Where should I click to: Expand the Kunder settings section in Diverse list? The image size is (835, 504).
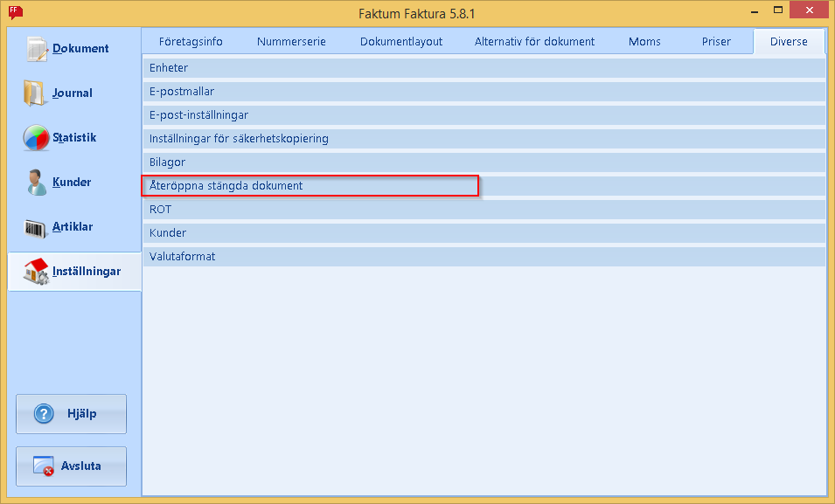coord(484,232)
